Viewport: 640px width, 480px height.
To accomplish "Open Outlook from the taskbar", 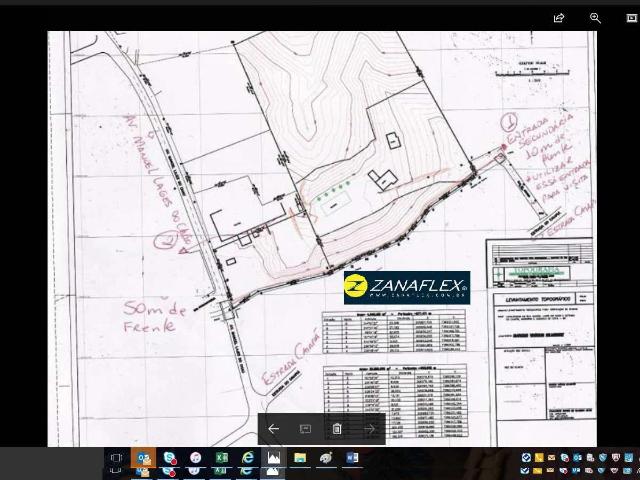I will tap(143, 458).
